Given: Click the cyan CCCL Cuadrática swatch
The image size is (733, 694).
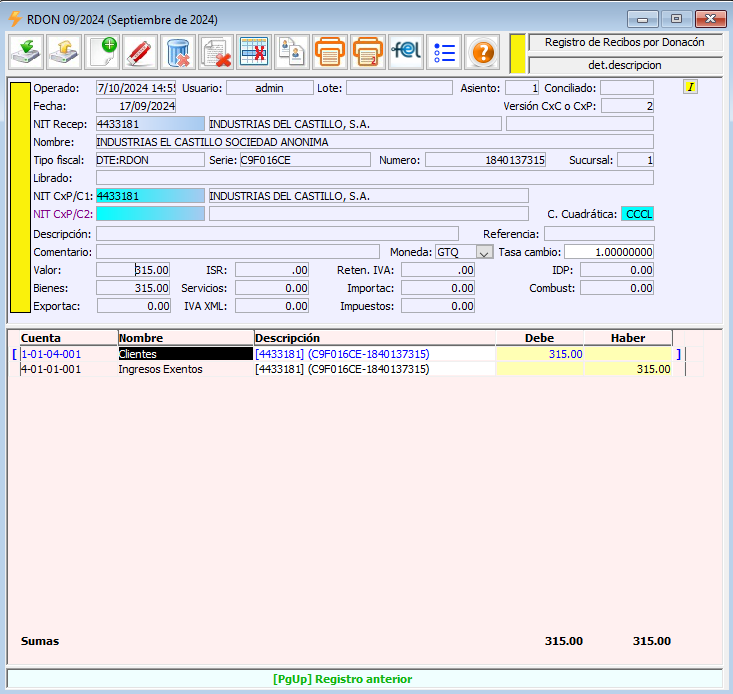Looking at the screenshot, I should pos(637,214).
